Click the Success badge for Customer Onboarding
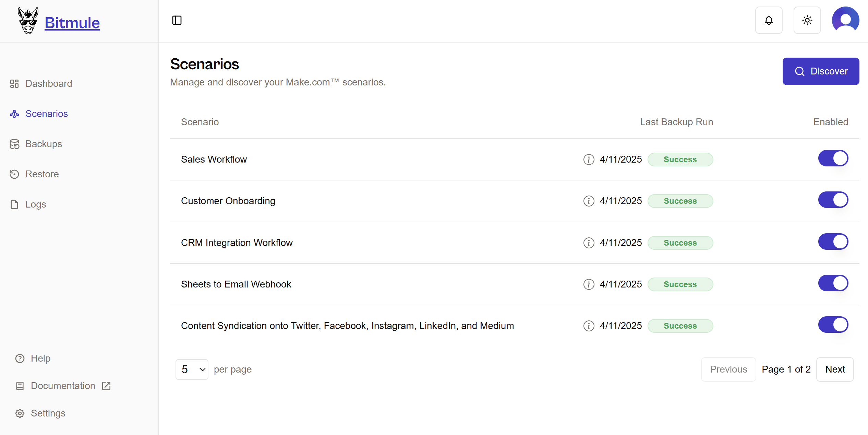The image size is (868, 435). coord(680,201)
